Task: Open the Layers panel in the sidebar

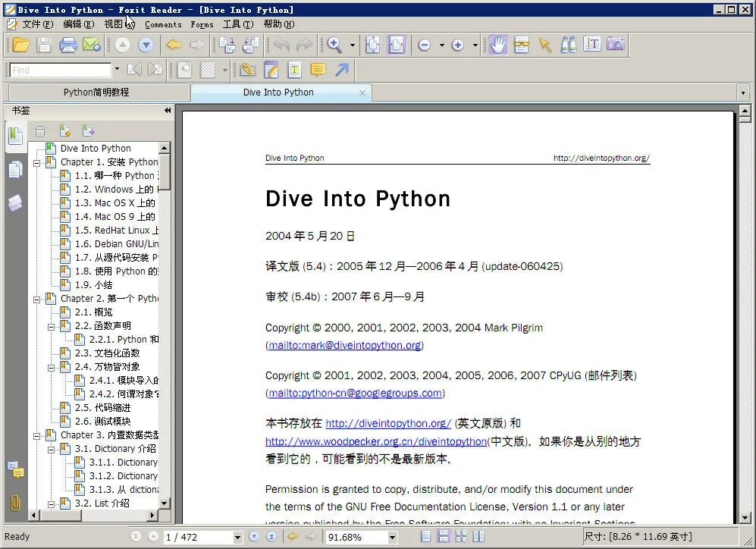Action: tap(15, 202)
